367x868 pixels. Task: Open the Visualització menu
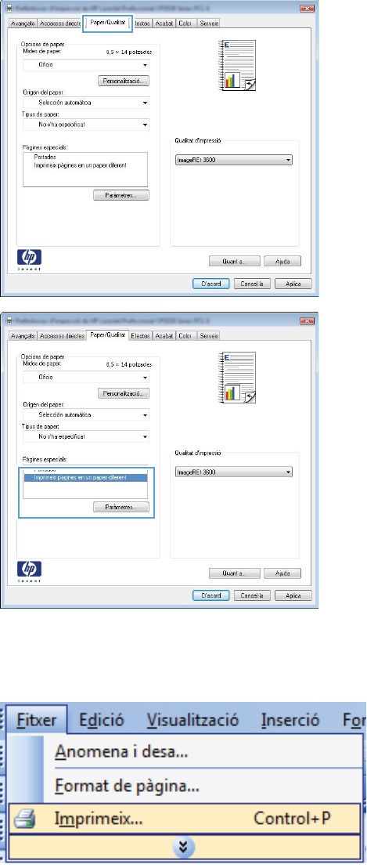tap(192, 720)
